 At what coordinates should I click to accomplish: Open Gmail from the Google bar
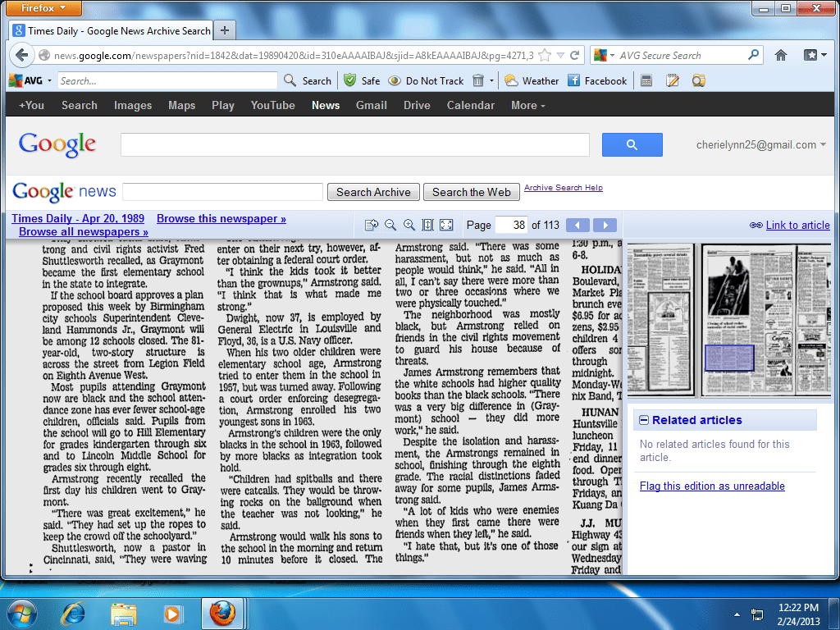coord(371,105)
